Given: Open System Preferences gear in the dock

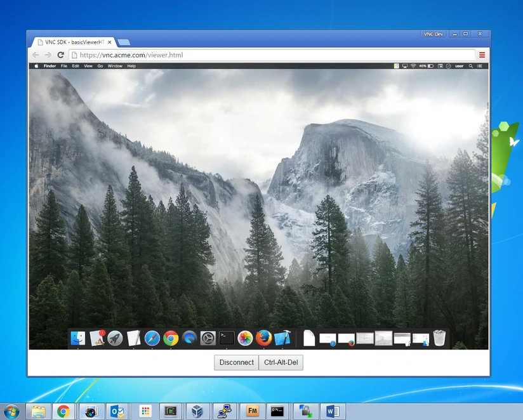Looking at the screenshot, I should click(x=208, y=338).
